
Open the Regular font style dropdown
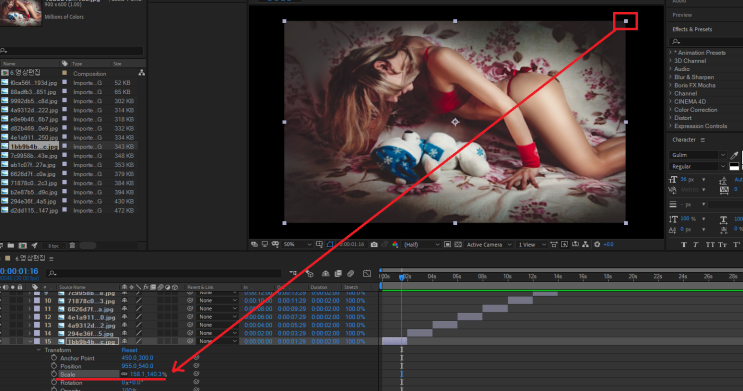coord(698,166)
